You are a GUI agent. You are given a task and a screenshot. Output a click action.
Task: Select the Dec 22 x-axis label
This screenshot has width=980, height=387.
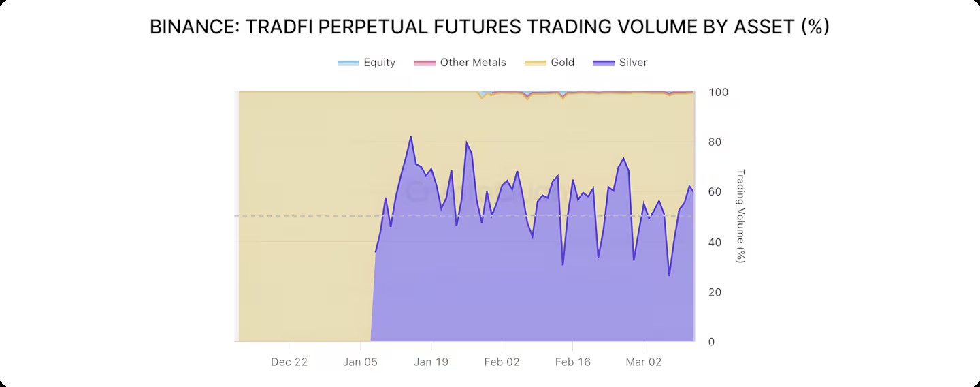click(289, 362)
